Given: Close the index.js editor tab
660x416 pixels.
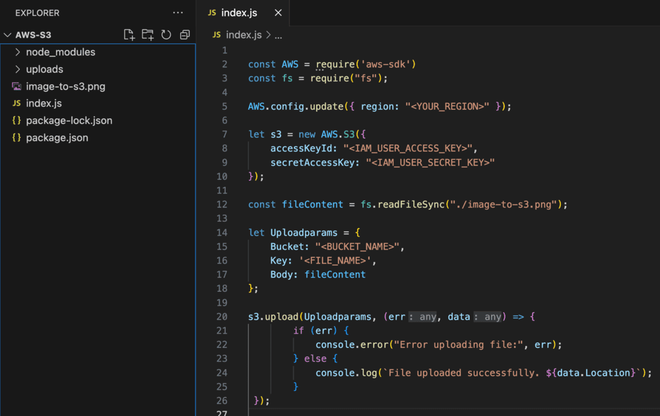Looking at the screenshot, I should [x=278, y=13].
